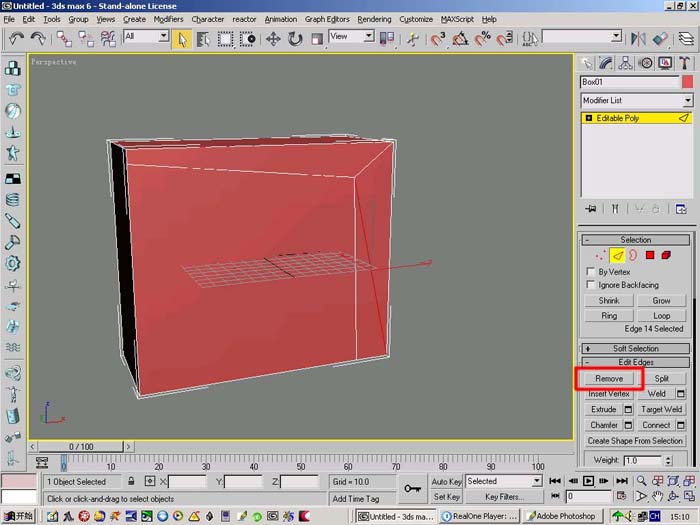The image size is (700, 525).
Task: Choose the Select and Scale tool
Action: (x=317, y=39)
